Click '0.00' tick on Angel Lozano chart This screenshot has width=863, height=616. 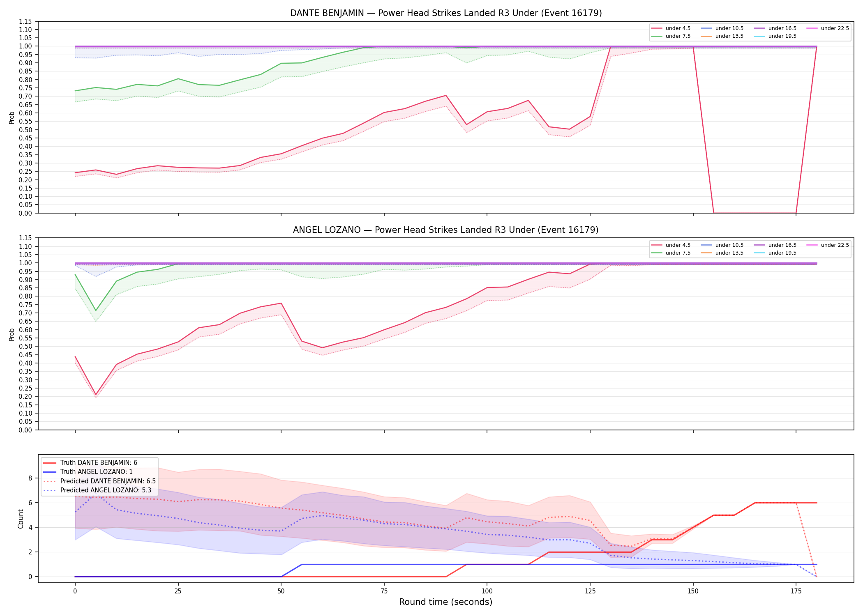point(25,430)
